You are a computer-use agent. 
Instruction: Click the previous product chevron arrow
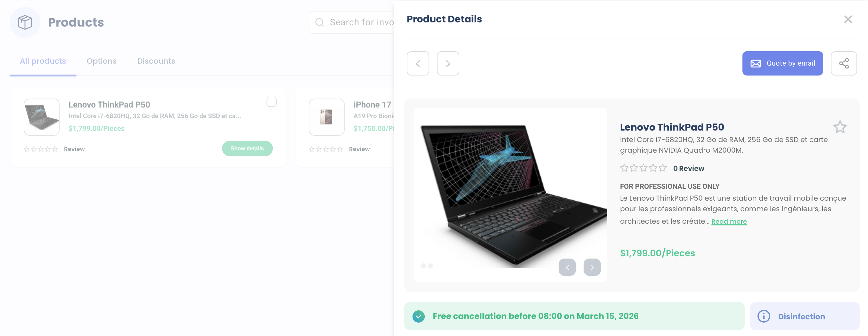[x=418, y=63]
